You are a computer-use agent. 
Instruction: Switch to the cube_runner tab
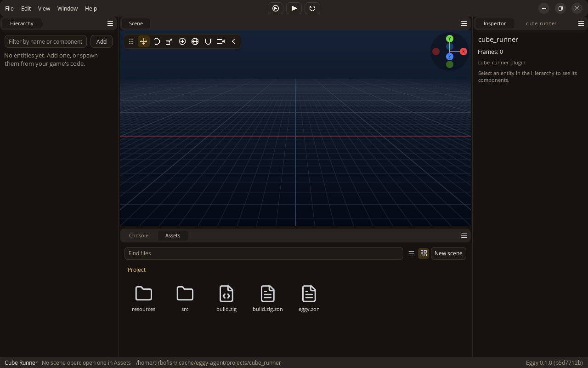541,23
